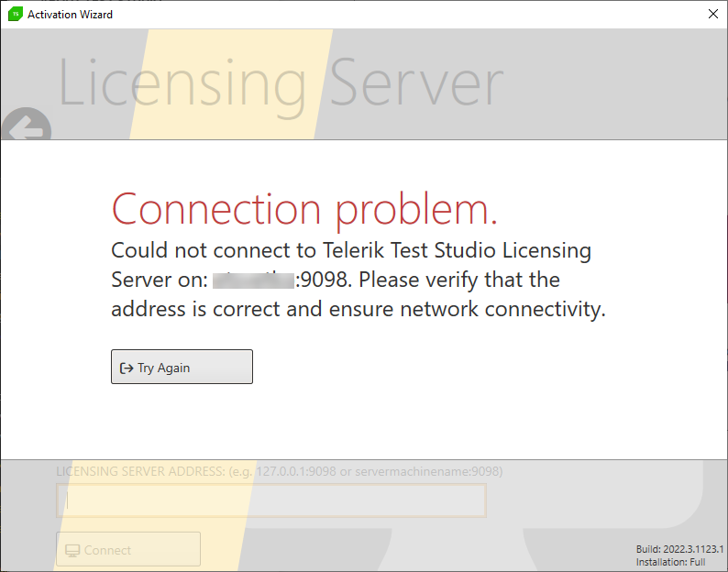The height and width of the screenshot is (572, 728).
Task: Go back using the round arrow icon
Action: pyautogui.click(x=27, y=125)
